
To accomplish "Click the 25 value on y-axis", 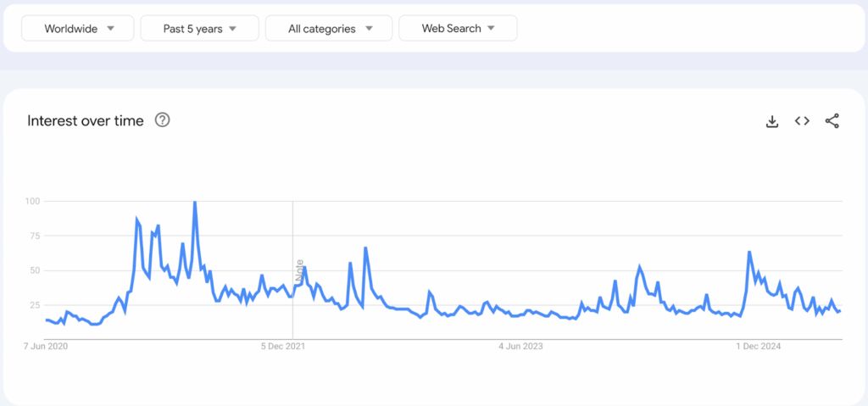I will click(x=35, y=304).
